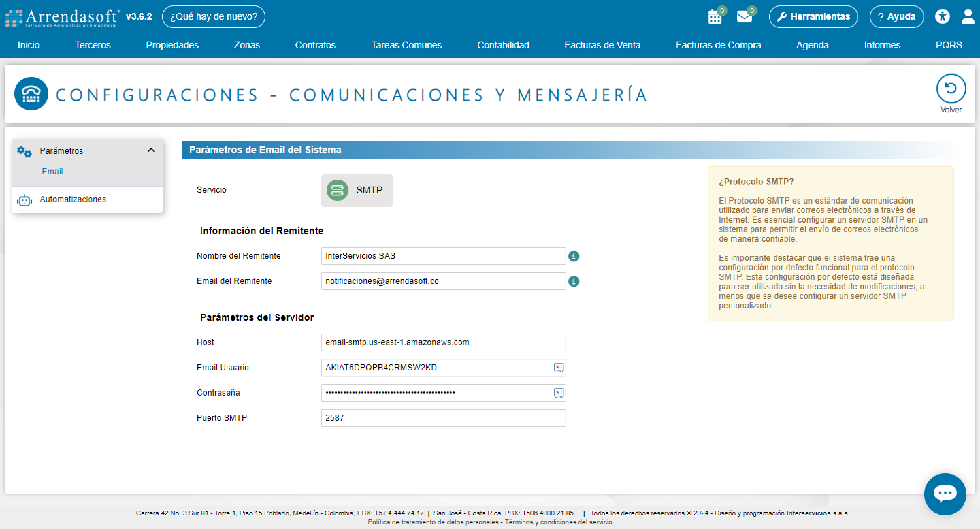Open the accessibility options icon
The height and width of the screenshot is (529, 980).
(942, 16)
